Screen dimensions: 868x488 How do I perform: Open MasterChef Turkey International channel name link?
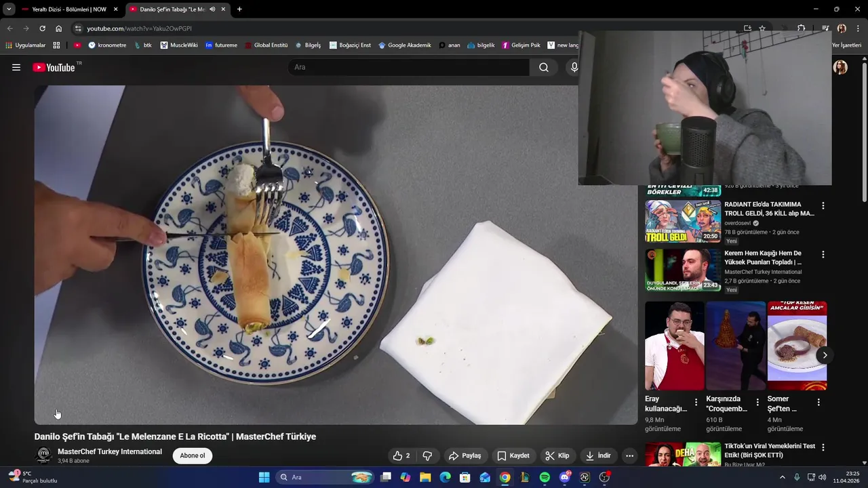pos(110,451)
